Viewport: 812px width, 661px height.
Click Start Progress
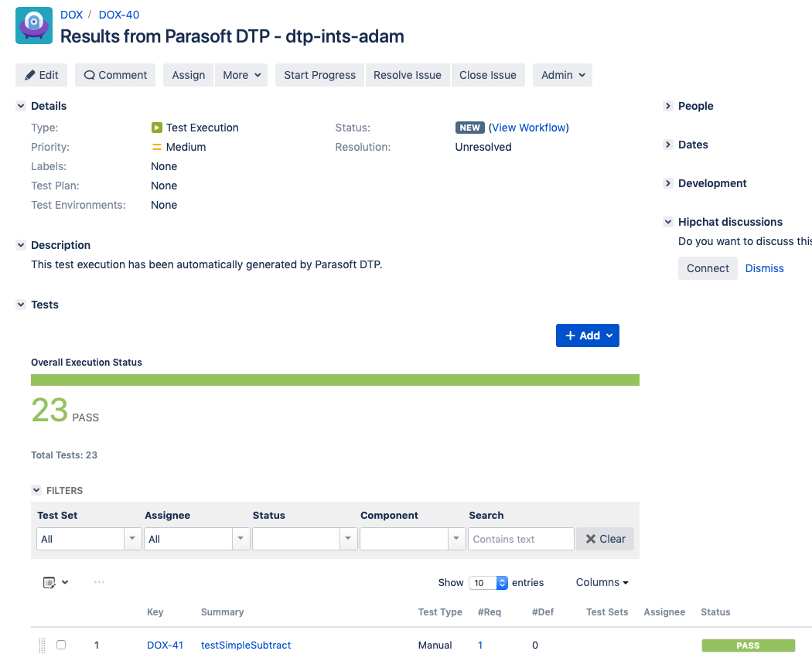(319, 75)
